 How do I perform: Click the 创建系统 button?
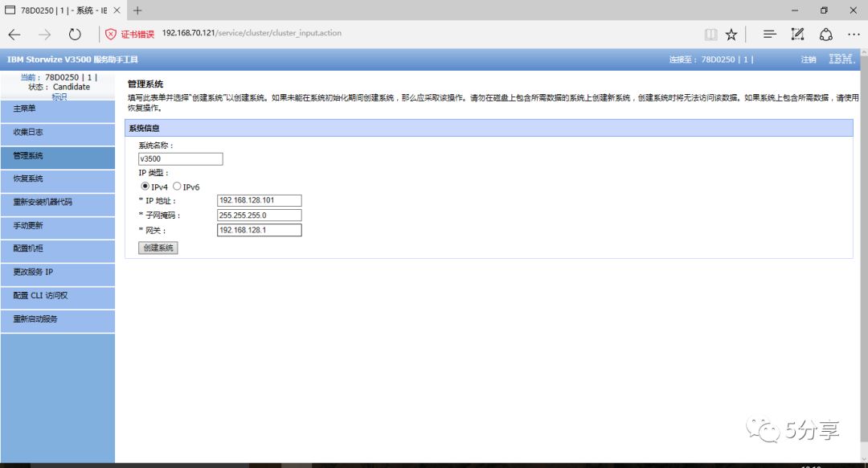[158, 248]
